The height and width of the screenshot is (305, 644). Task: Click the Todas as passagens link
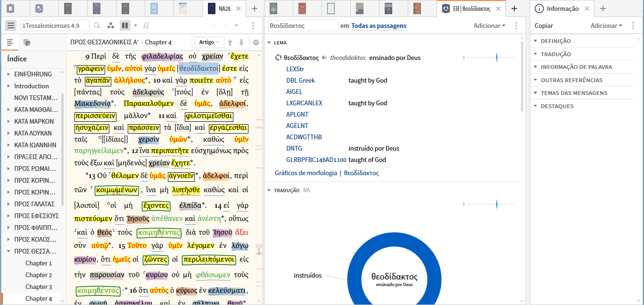379,25
